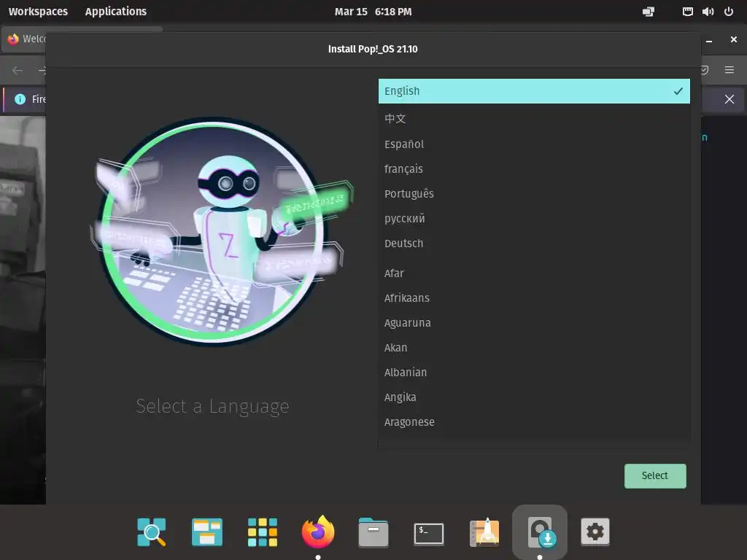The width and height of the screenshot is (747, 560).
Task: Select English in the language list
Action: pos(534,91)
